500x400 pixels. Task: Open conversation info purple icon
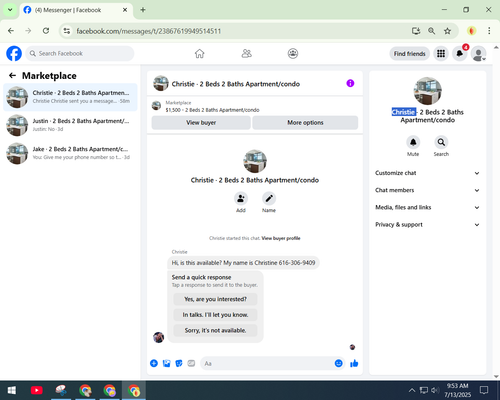(x=350, y=83)
